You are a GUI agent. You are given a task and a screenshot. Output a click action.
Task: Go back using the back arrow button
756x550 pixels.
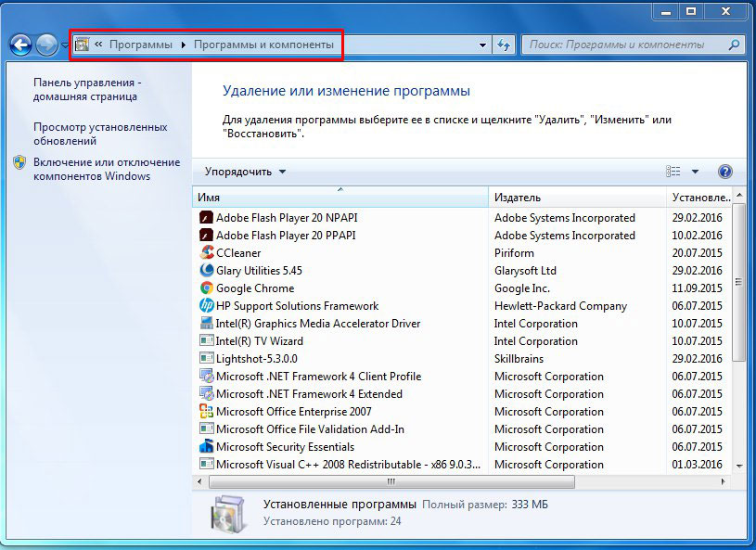point(20,45)
